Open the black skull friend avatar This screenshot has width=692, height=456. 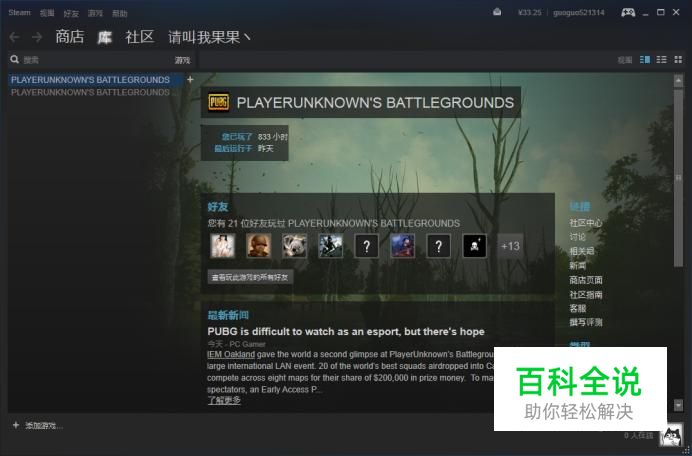click(x=474, y=246)
